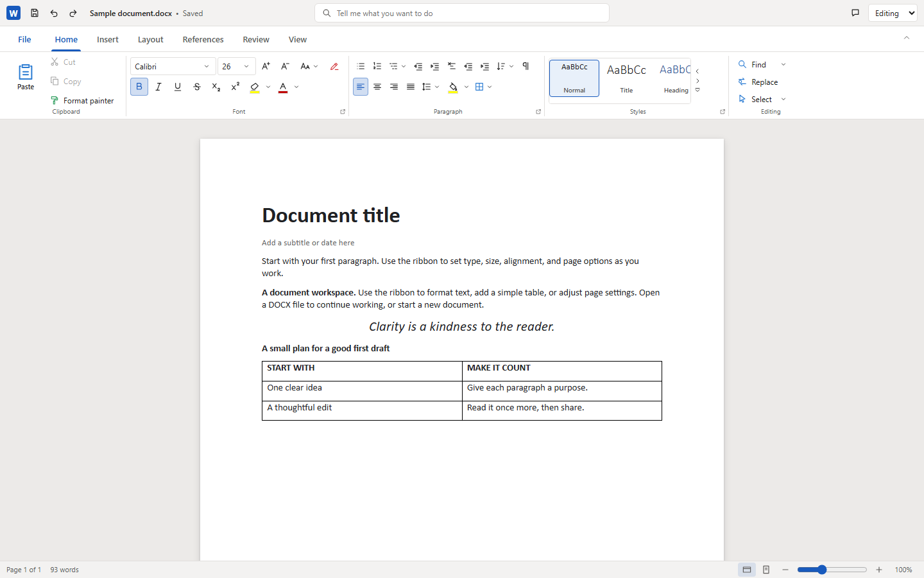This screenshot has height=578, width=924.
Task: Toggle Subscript formatting
Action: pos(216,87)
